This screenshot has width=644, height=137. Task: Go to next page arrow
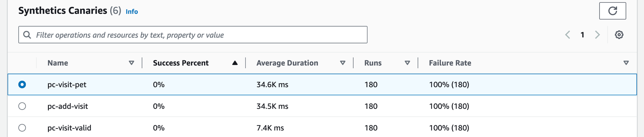point(597,35)
